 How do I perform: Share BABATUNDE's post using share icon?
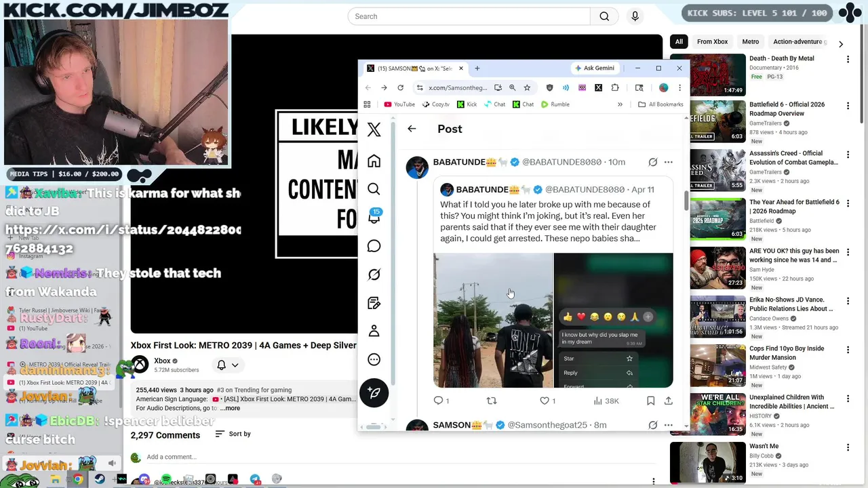point(668,401)
